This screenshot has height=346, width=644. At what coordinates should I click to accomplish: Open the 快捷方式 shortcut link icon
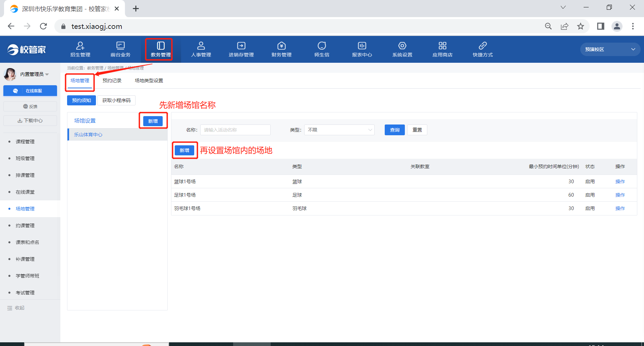point(483,46)
